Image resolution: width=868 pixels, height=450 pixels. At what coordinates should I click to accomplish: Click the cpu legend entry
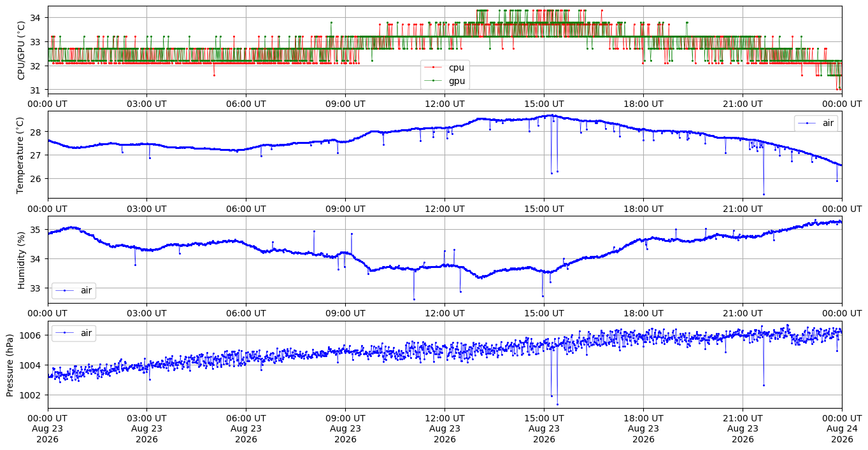(445, 67)
